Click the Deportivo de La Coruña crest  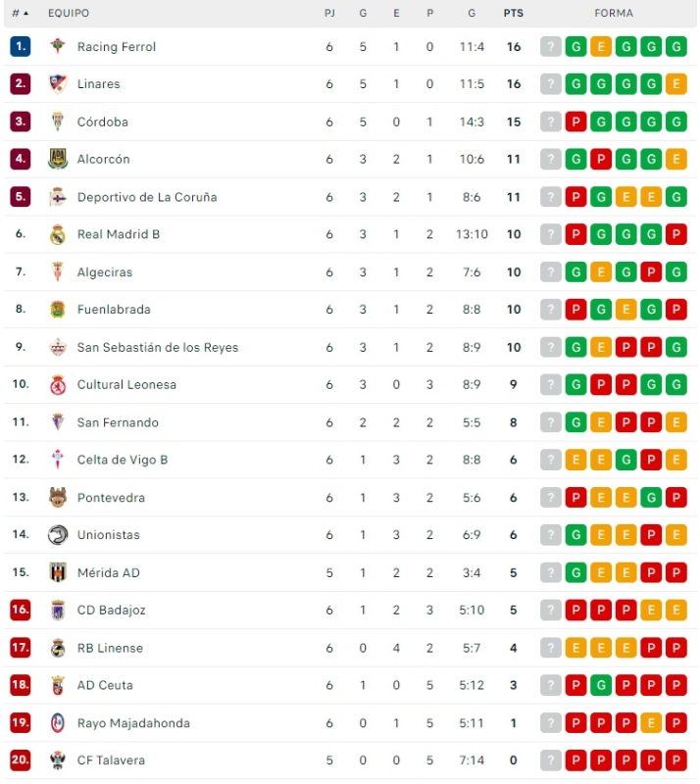click(58, 197)
